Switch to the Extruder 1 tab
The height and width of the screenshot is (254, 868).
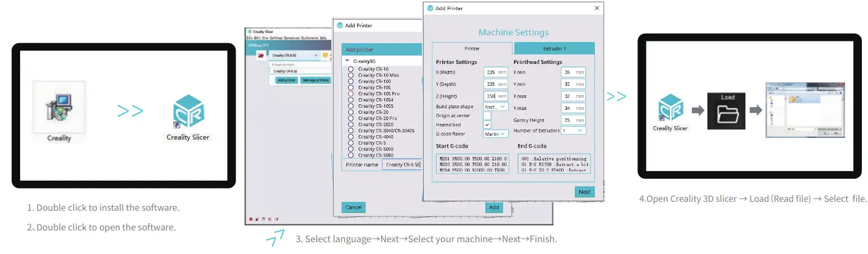[x=554, y=49]
